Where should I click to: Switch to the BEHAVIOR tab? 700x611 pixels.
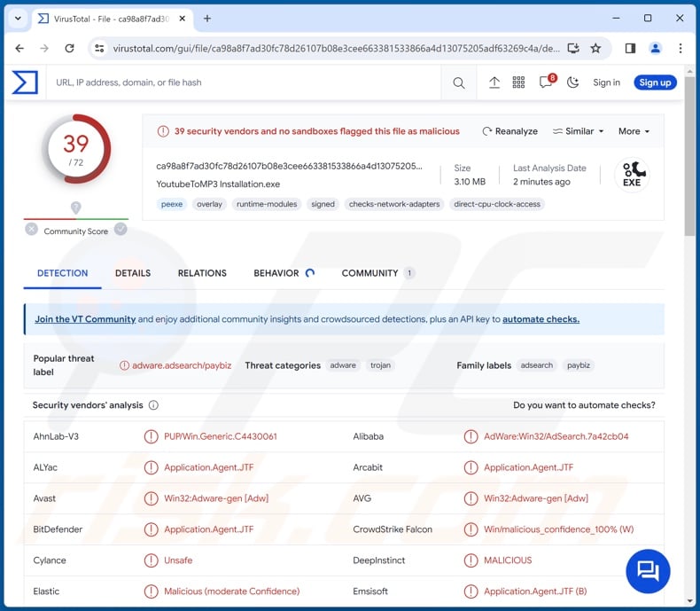point(284,273)
